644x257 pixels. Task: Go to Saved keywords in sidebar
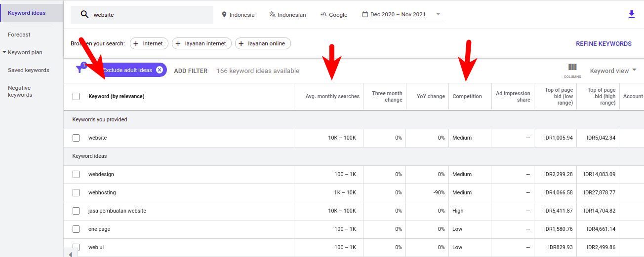tap(28, 70)
